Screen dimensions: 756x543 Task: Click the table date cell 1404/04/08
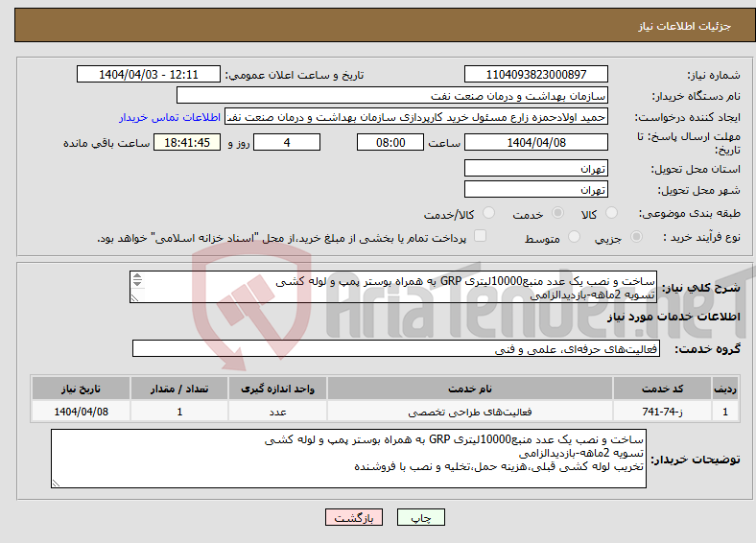[x=81, y=412]
